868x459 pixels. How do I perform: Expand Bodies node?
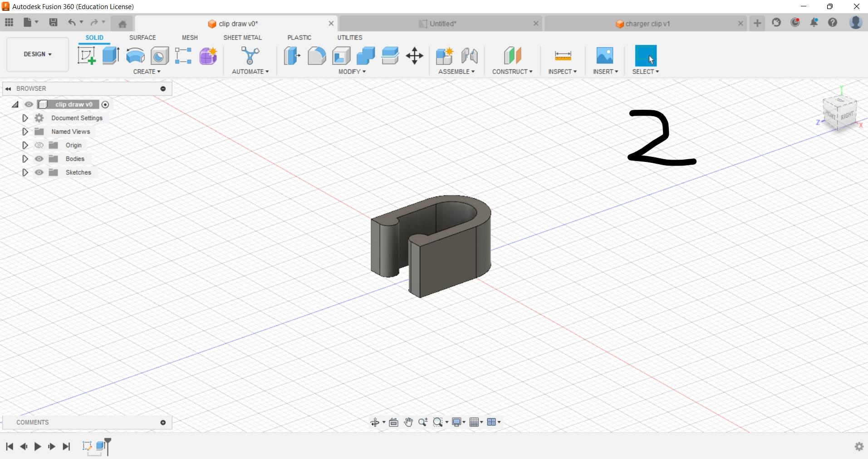pos(25,159)
